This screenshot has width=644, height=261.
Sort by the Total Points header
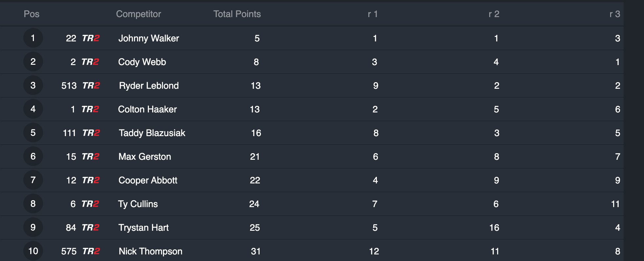[237, 14]
